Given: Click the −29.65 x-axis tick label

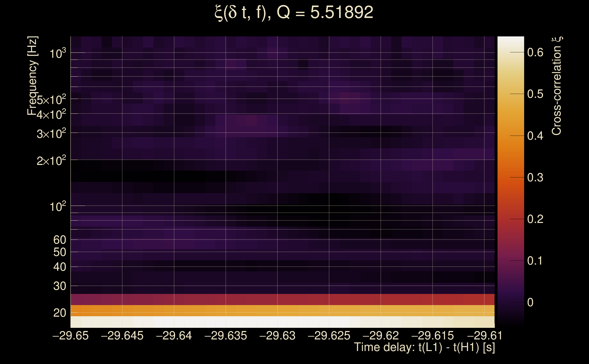Looking at the screenshot, I should pos(71,336).
